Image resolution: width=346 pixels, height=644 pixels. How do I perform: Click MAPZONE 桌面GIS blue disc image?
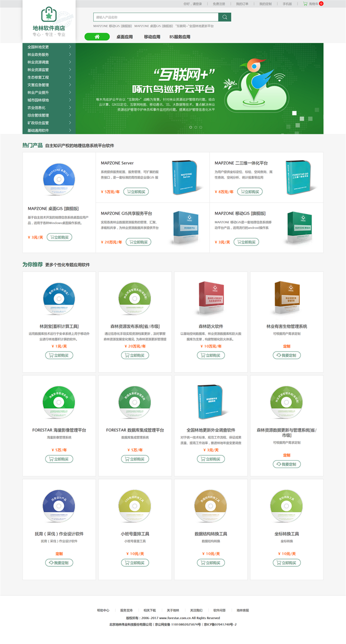tap(59, 180)
